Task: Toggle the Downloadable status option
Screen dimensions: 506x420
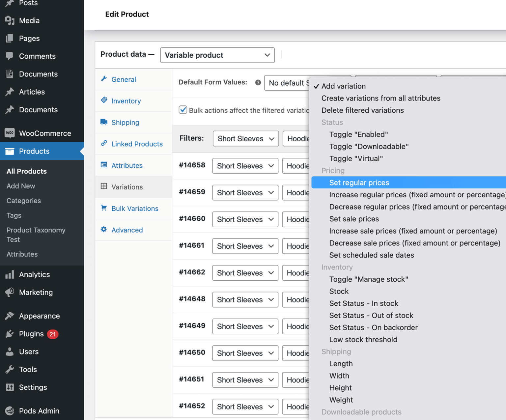Action: coord(369,146)
